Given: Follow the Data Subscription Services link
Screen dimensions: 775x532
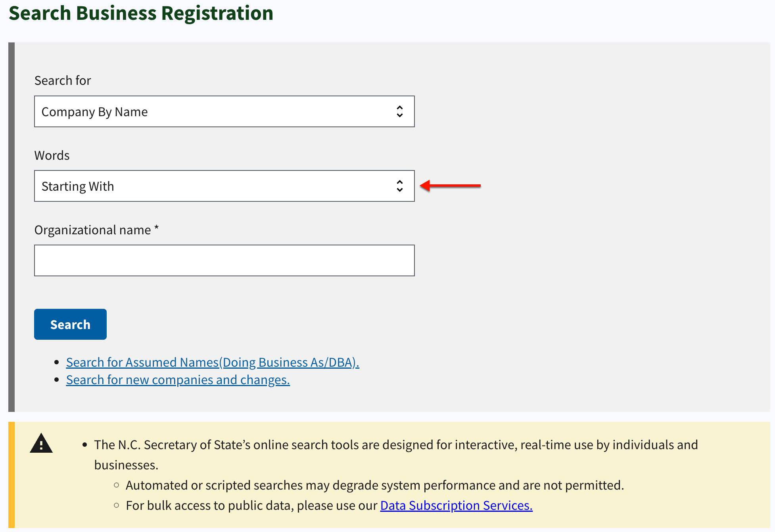Looking at the screenshot, I should [x=457, y=505].
